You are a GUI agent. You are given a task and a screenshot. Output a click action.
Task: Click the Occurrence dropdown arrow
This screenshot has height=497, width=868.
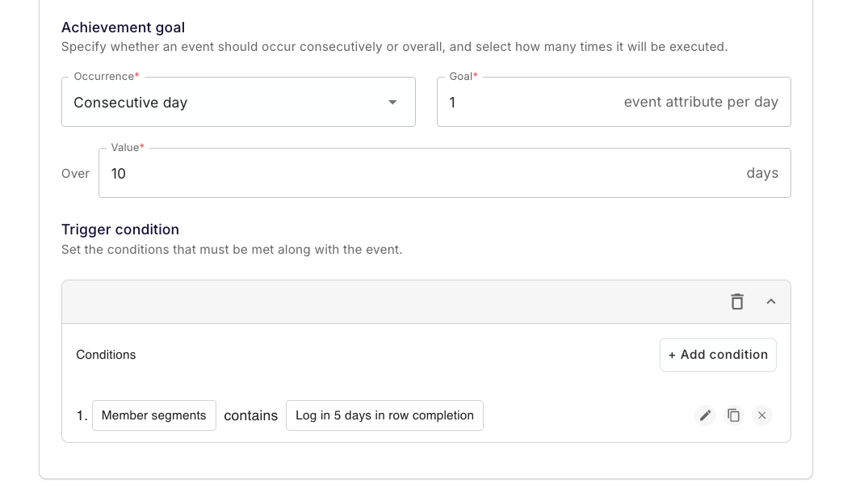coord(392,103)
